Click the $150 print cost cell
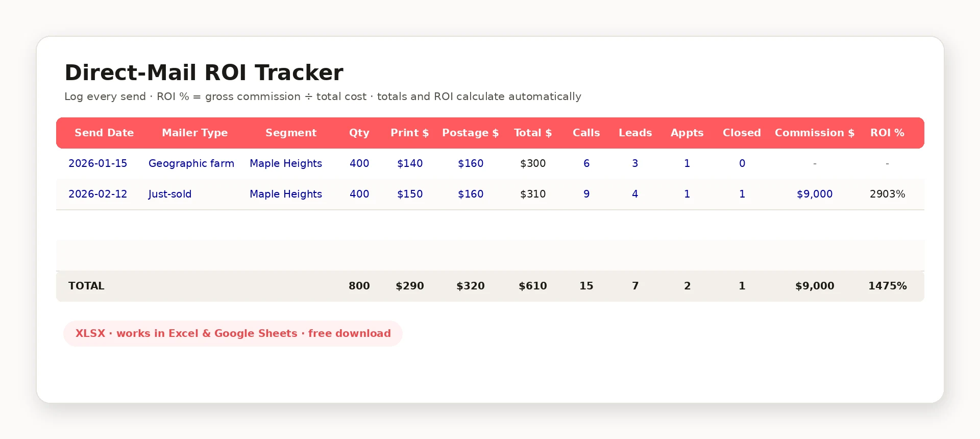The image size is (980, 439). [410, 194]
